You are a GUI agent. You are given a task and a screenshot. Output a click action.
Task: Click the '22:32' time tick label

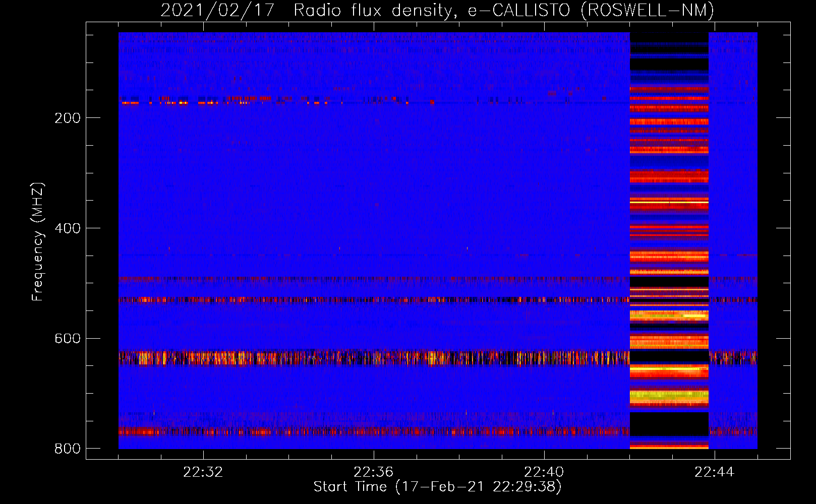click(203, 472)
